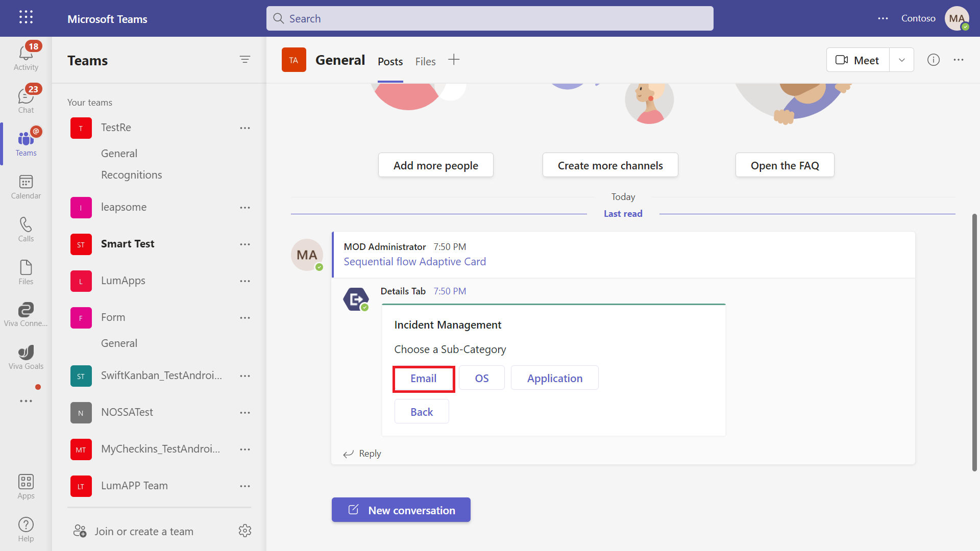Image resolution: width=980 pixels, height=551 pixels.
Task: Open more options for SwiftKanban_TestAndroi team
Action: (x=245, y=376)
